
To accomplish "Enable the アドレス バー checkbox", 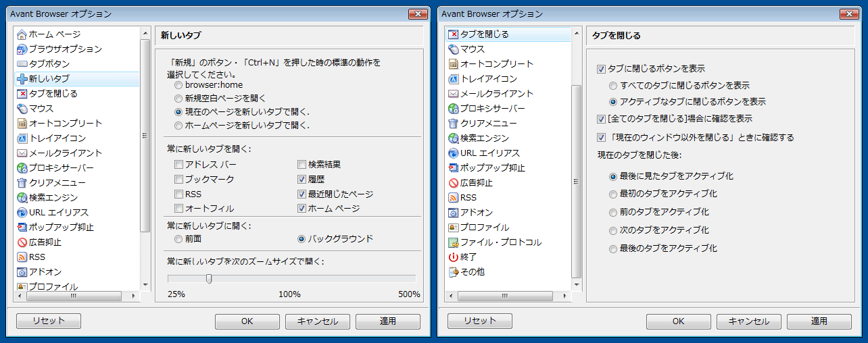I will click(178, 165).
